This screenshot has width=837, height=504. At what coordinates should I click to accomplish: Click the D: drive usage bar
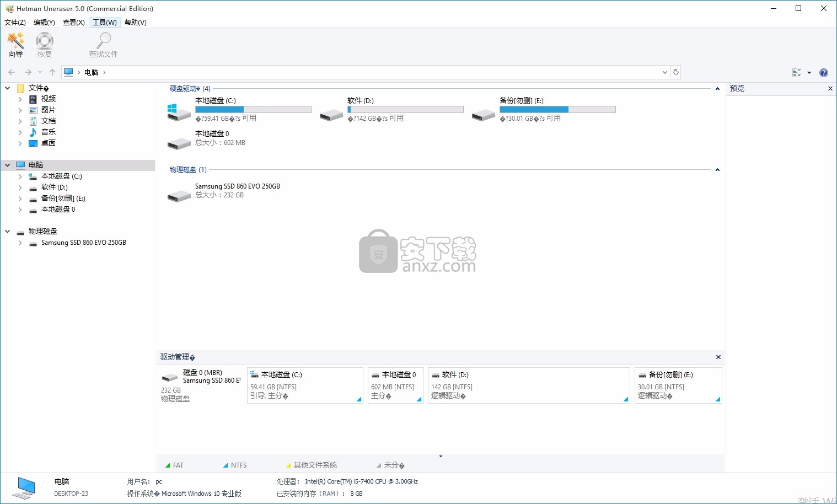click(x=405, y=110)
